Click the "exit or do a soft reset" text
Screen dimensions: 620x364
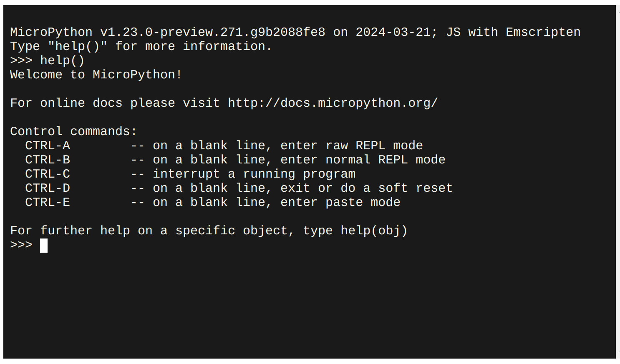(x=366, y=188)
